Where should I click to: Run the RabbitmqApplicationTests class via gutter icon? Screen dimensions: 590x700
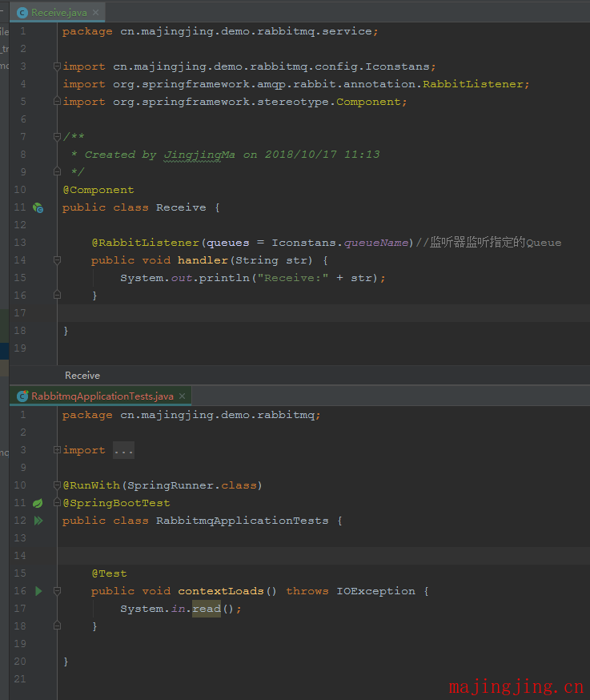pyautogui.click(x=38, y=521)
